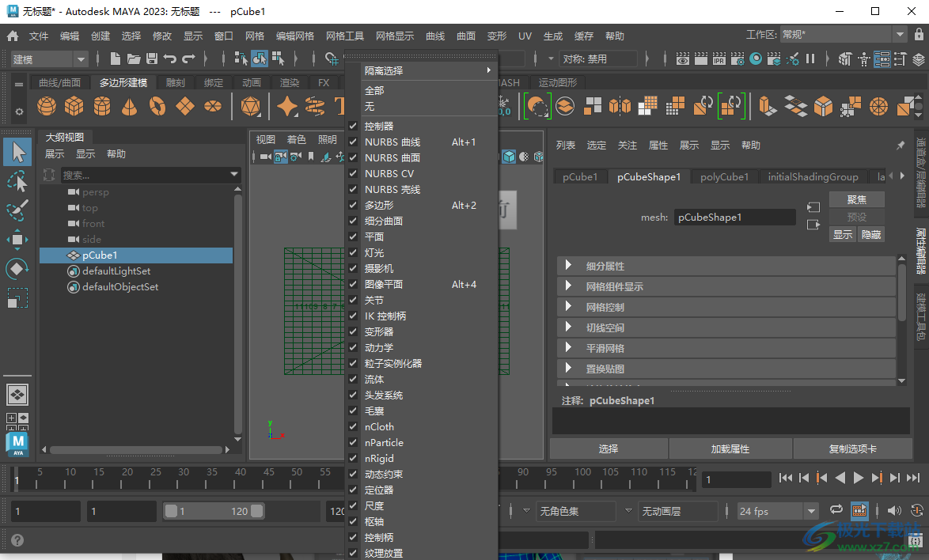Create a polygon cylinder from shelf
This screenshot has height=560, width=929.
click(x=102, y=107)
